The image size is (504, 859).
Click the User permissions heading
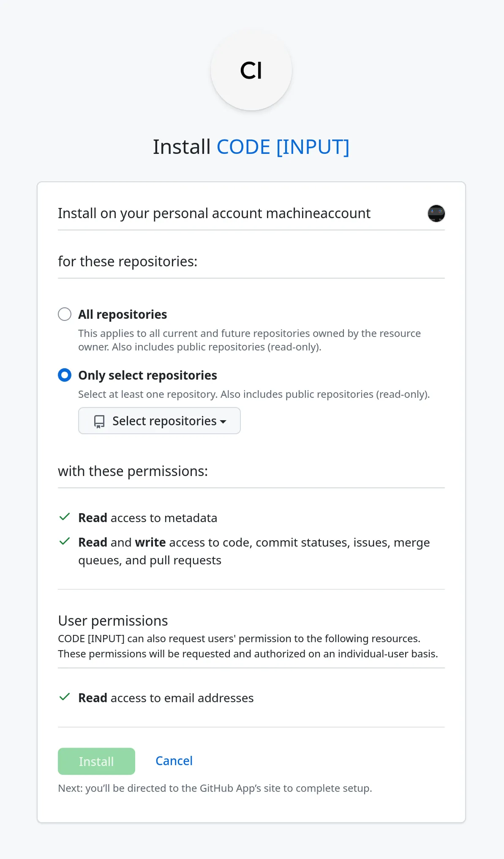(113, 621)
